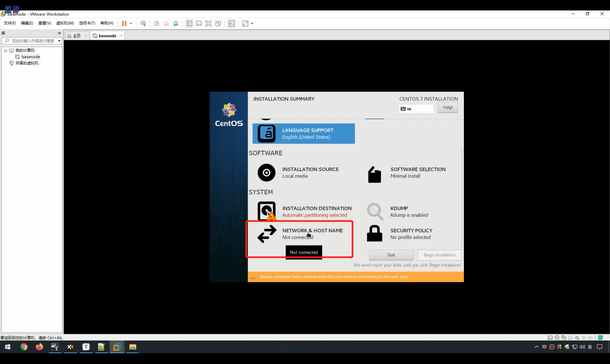Close the 主页 tab
610x364 pixels.
[x=86, y=36]
